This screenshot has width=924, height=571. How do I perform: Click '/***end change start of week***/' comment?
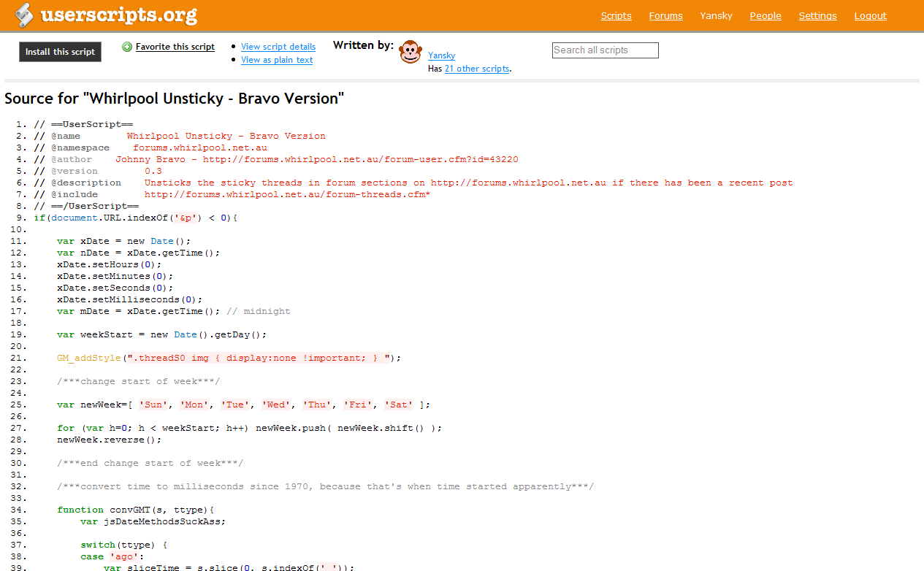pos(150,463)
